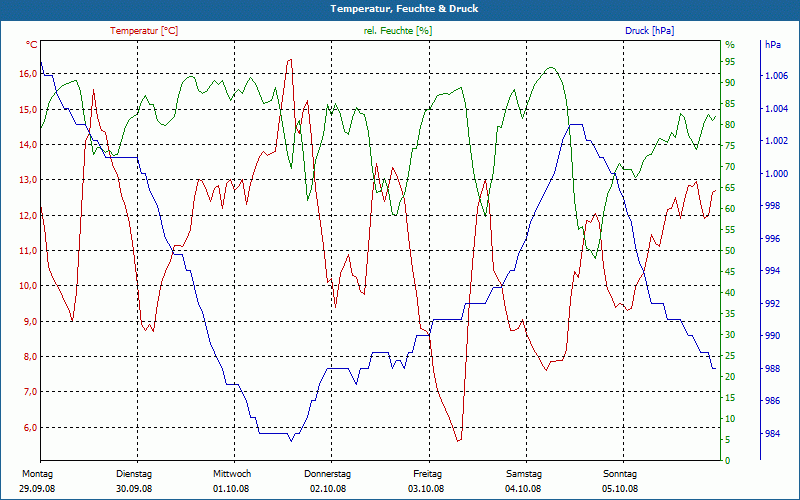Image resolution: width=800 pixels, height=500 pixels.
Task: Click the 'Dienstag' day label
Action: pyautogui.click(x=134, y=474)
